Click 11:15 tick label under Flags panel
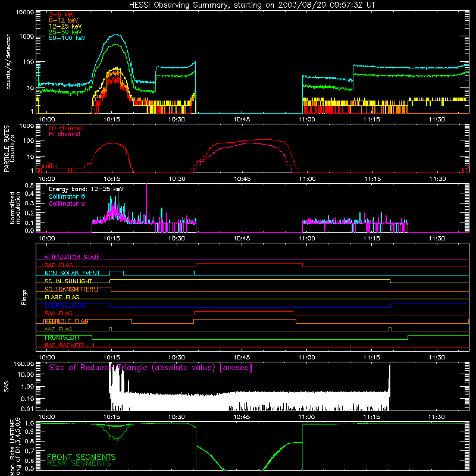 coord(372,358)
